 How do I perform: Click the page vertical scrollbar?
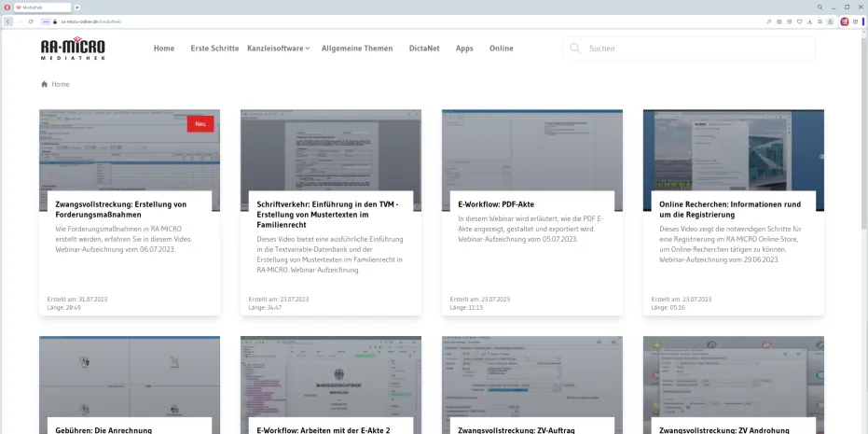pyautogui.click(x=862, y=140)
